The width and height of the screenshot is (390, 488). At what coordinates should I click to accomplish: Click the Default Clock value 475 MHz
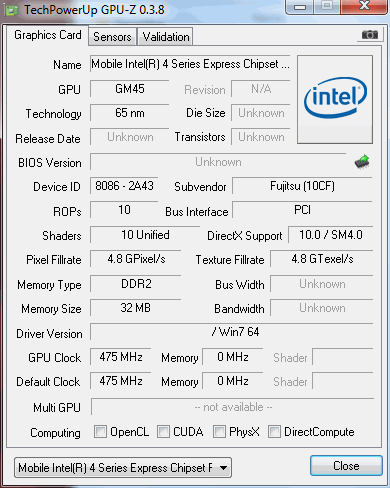click(121, 381)
